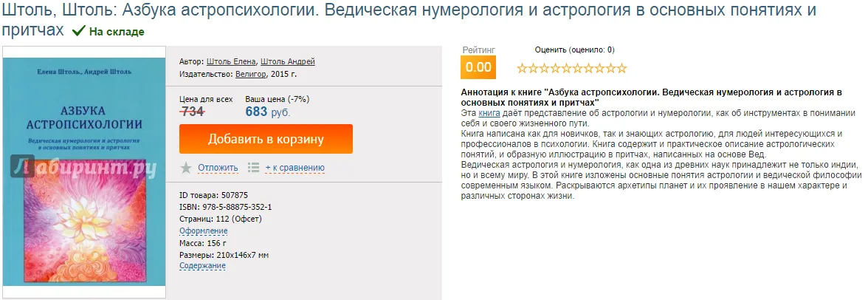The width and height of the screenshot is (868, 300).
Task: Open the book cover thumbnail
Action: (84, 173)
